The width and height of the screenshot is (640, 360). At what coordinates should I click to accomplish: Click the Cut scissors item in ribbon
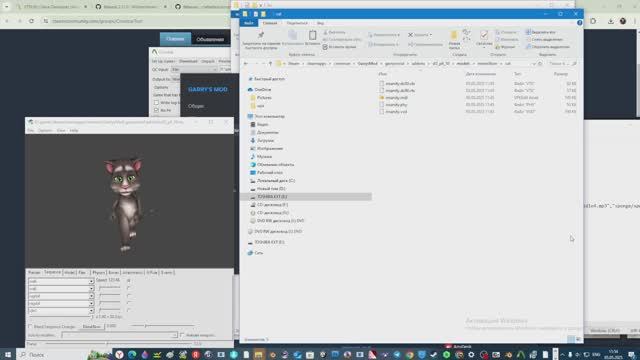click(334, 32)
